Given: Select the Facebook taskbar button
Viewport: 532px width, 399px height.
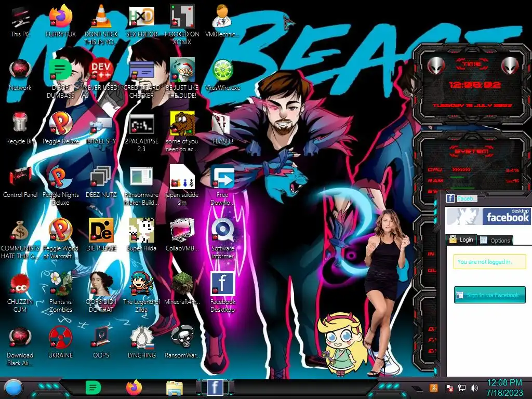Looking at the screenshot, I should click(215, 388).
